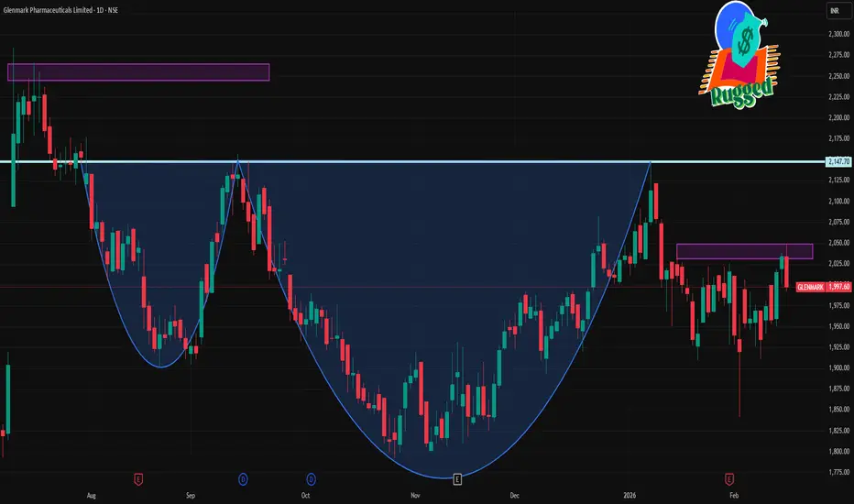Open the red earnings marker near August

click(x=138, y=479)
